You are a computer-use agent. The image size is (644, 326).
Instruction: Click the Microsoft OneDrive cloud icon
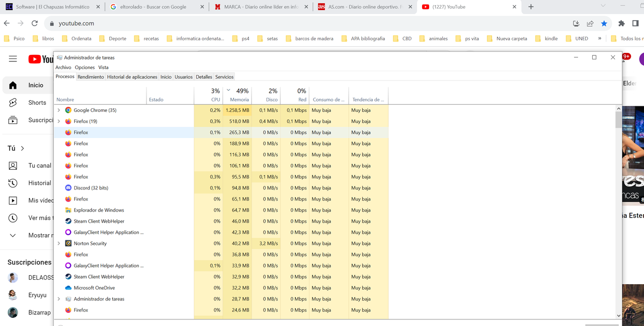pos(68,288)
